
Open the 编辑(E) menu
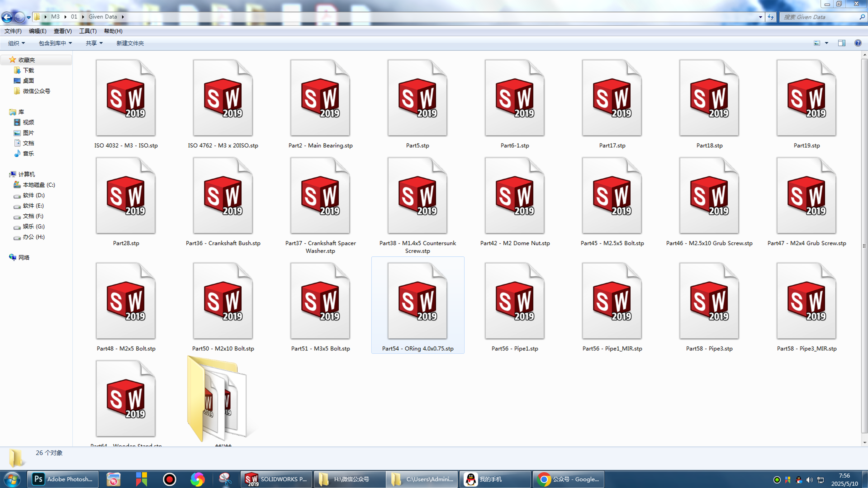(37, 31)
